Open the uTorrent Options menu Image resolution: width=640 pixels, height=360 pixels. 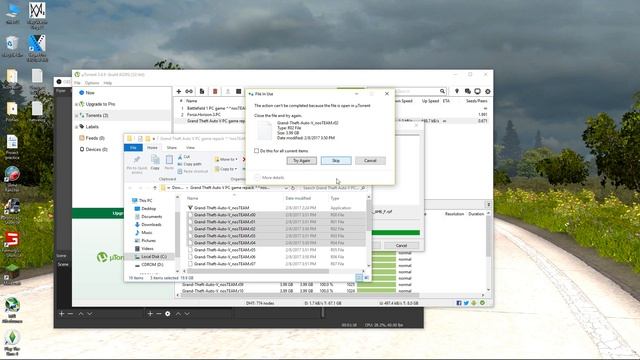tap(92, 83)
